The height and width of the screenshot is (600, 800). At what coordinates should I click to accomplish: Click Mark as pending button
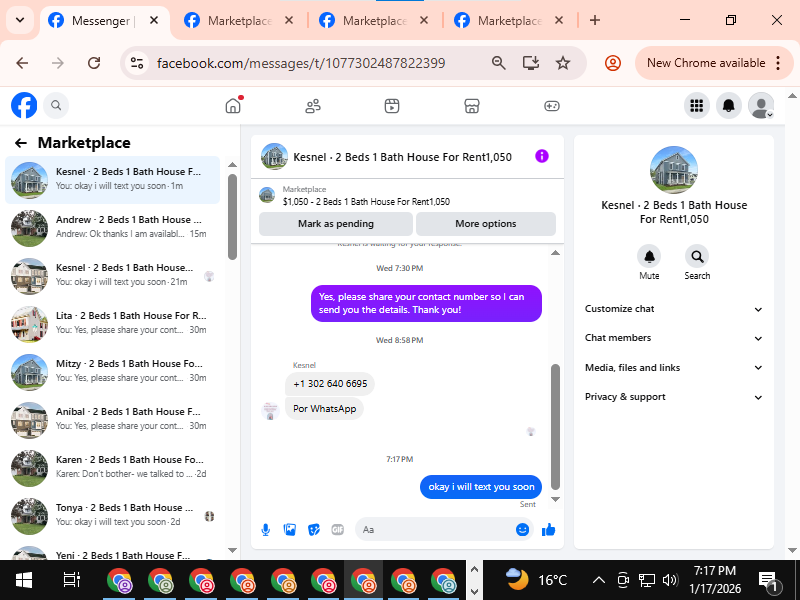pos(336,224)
